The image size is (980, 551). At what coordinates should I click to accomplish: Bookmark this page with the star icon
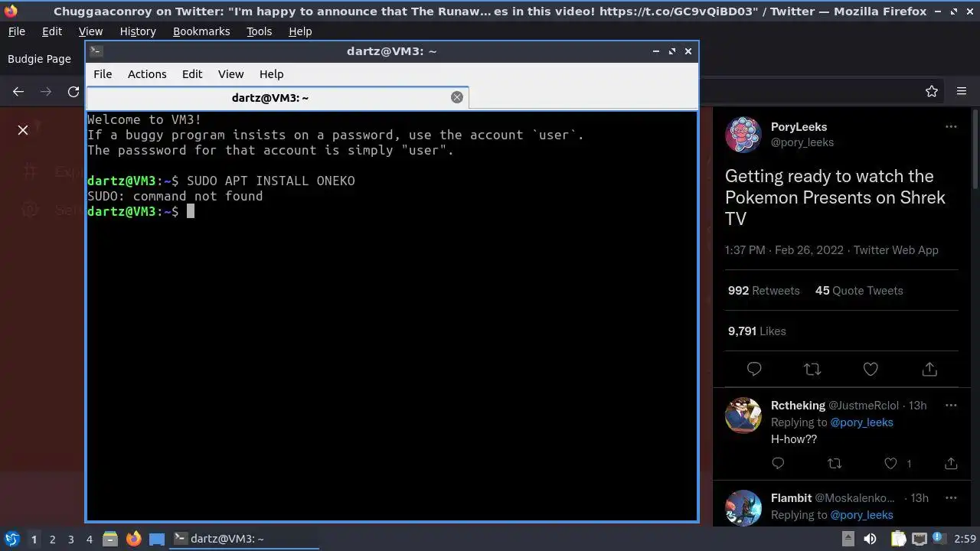tap(932, 91)
